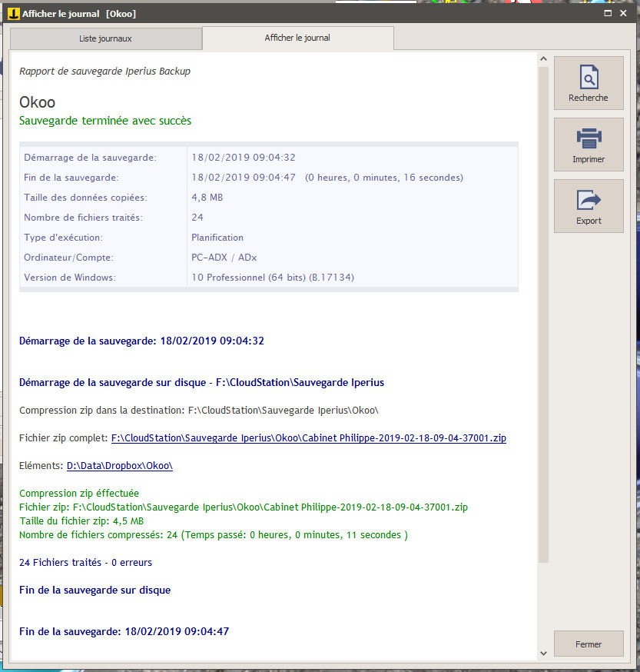
Task: Select the Afficher le journal tab
Action: pyautogui.click(x=297, y=38)
